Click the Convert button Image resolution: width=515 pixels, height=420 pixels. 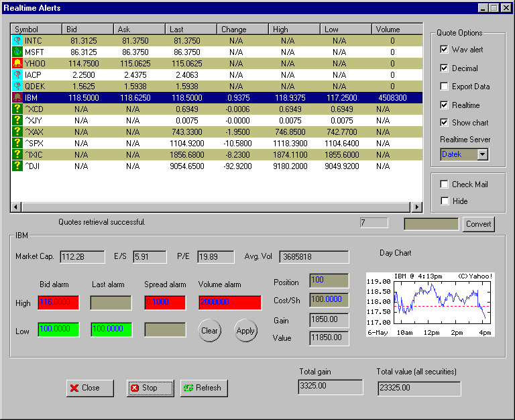click(x=479, y=224)
